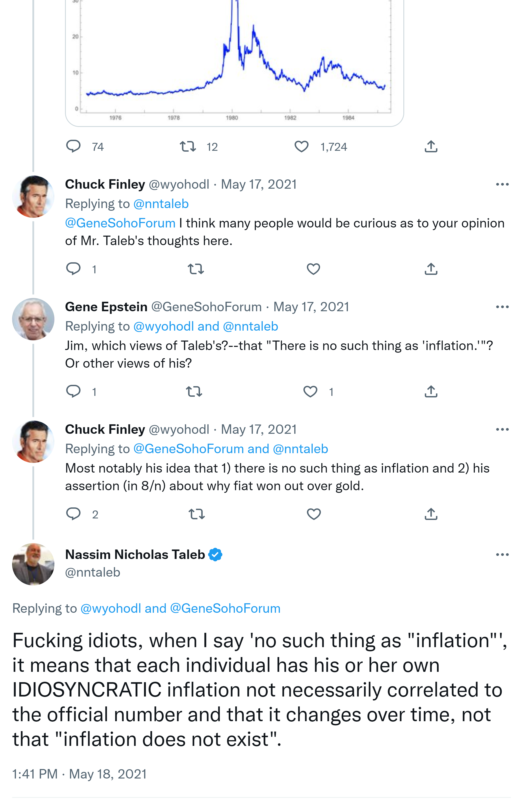This screenshot has width=519, height=812.
Task: Like Gene Epstein's reply tweet
Action: click(310, 391)
